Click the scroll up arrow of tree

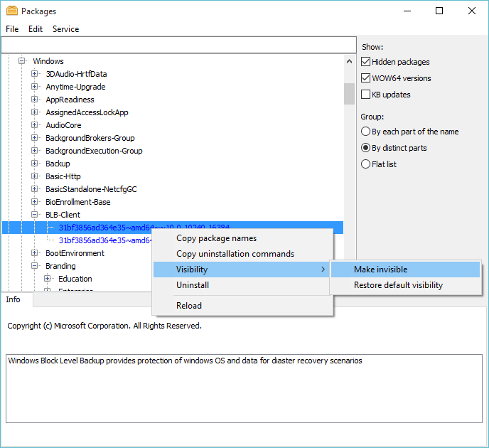[349, 61]
